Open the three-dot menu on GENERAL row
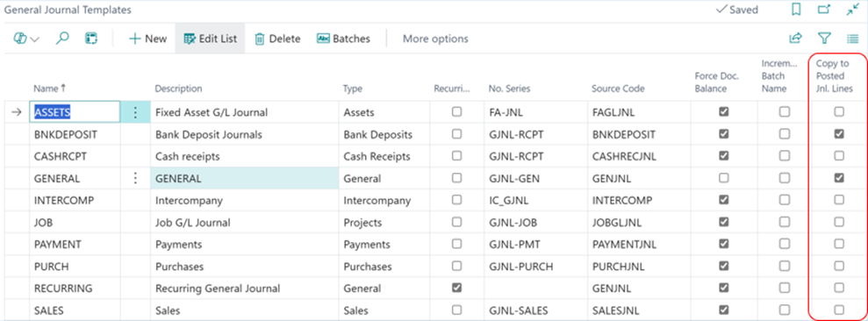Image resolution: width=868 pixels, height=321 pixels. [x=136, y=178]
